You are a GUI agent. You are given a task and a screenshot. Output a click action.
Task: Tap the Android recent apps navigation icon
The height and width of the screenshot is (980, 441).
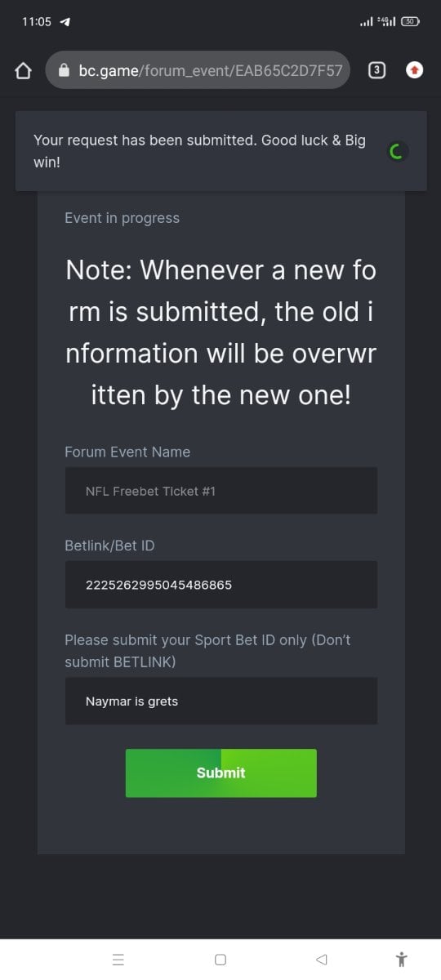(118, 960)
